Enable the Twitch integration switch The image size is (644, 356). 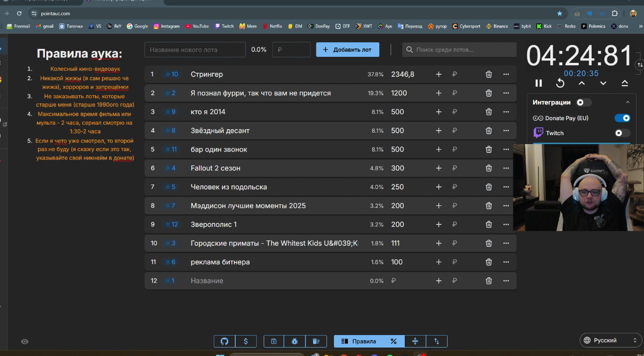click(x=623, y=133)
